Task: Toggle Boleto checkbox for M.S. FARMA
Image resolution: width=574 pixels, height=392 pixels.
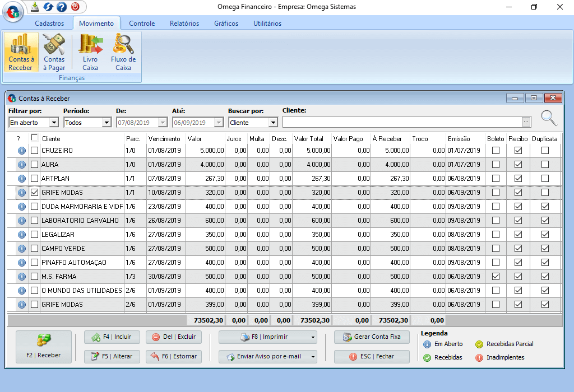Action: 496,277
